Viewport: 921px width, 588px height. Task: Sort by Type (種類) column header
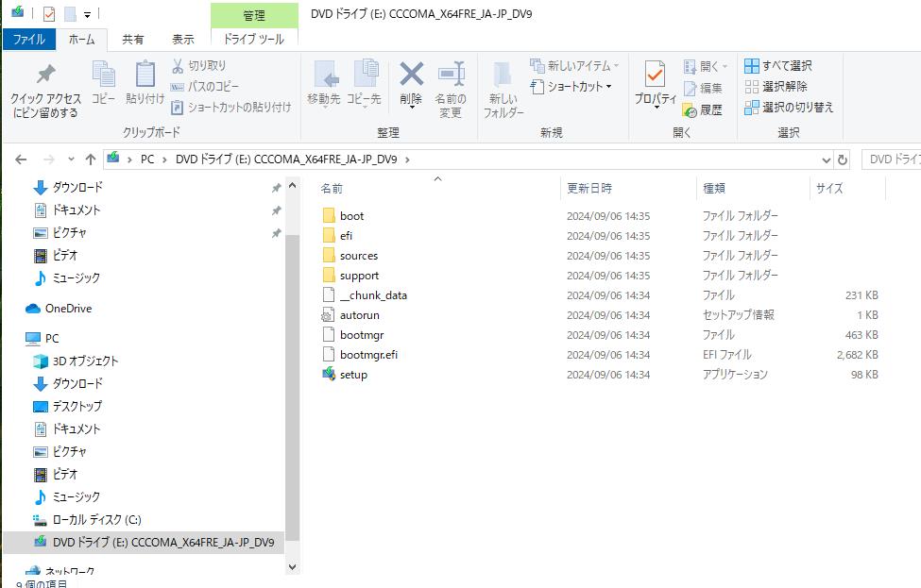click(x=753, y=189)
